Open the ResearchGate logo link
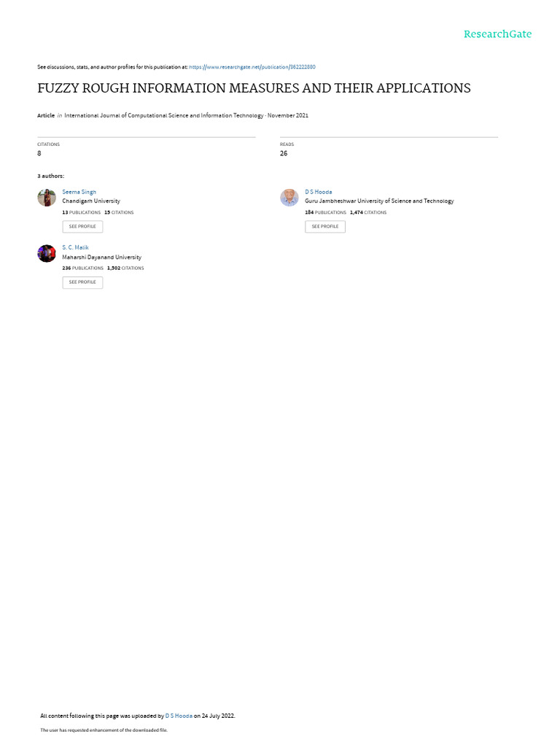Image resolution: width=560 pixels, height=747 pixels. coord(497,34)
